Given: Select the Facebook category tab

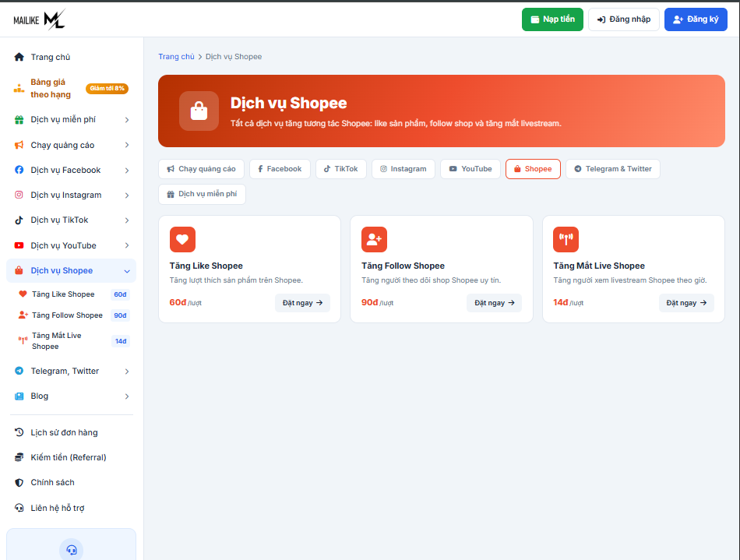Looking at the screenshot, I should [280, 169].
